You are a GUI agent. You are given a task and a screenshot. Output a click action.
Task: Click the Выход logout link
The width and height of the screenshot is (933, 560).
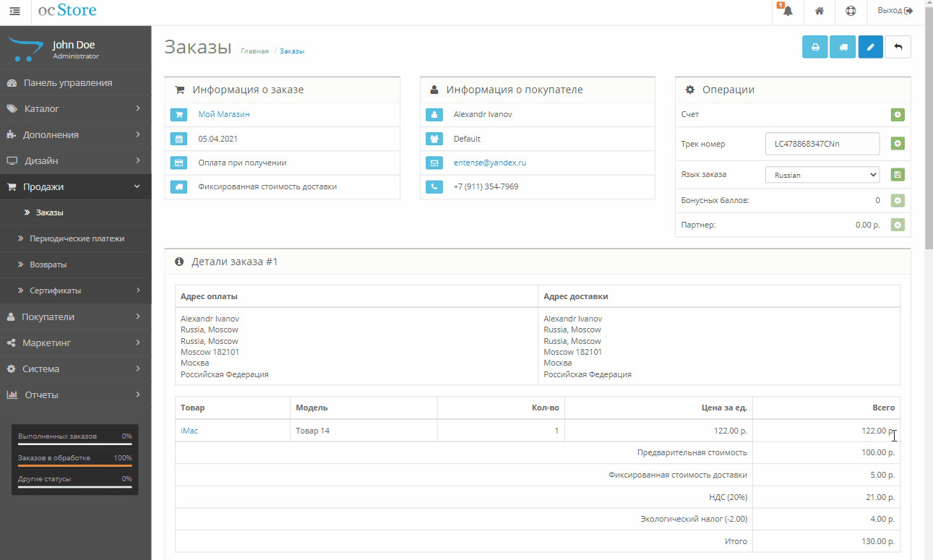895,11
